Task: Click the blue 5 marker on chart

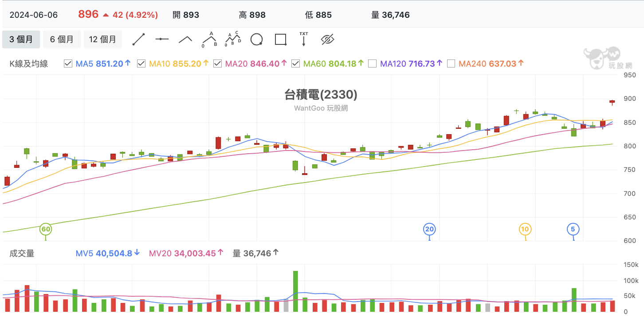Action: click(x=573, y=230)
